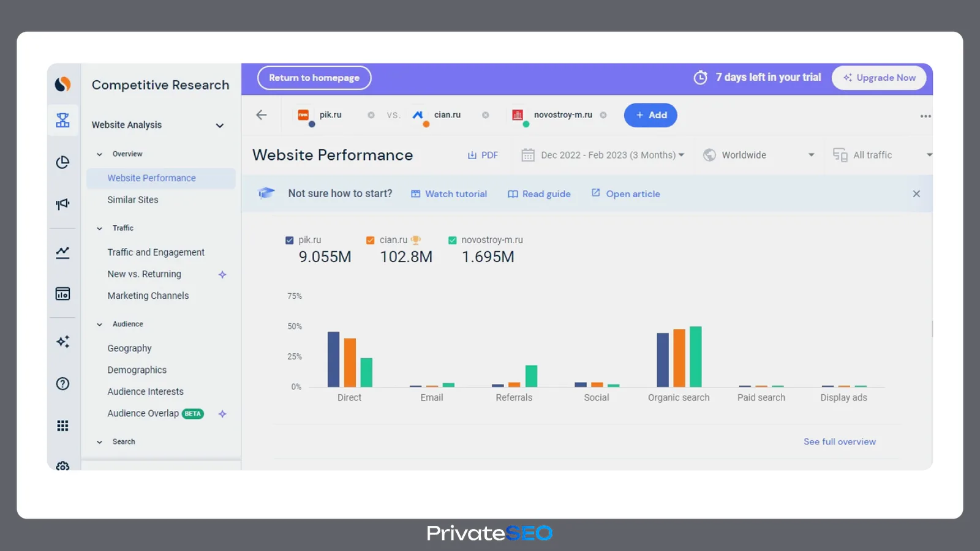Uncheck the novostroy-m.ru checkbox
The width and height of the screenshot is (980, 551).
click(x=452, y=240)
